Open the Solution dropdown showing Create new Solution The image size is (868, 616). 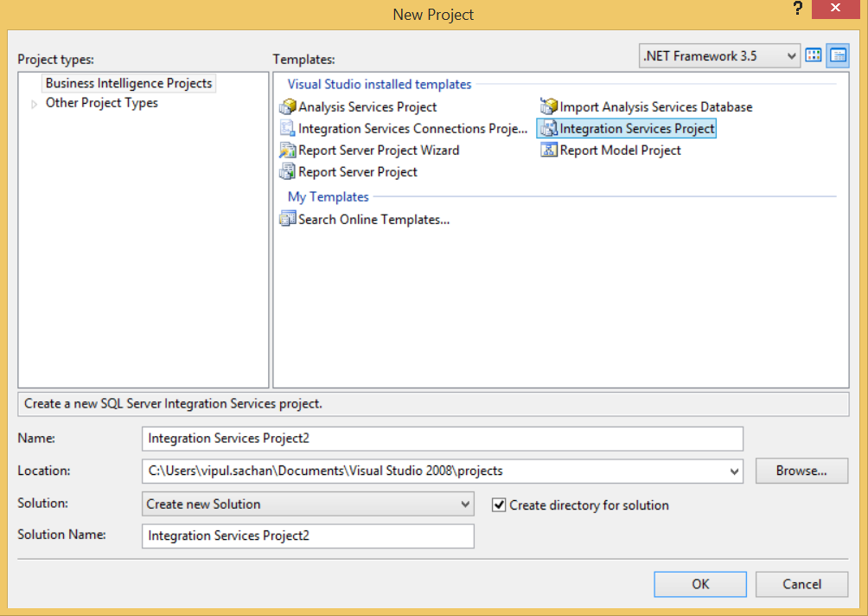[x=465, y=504]
